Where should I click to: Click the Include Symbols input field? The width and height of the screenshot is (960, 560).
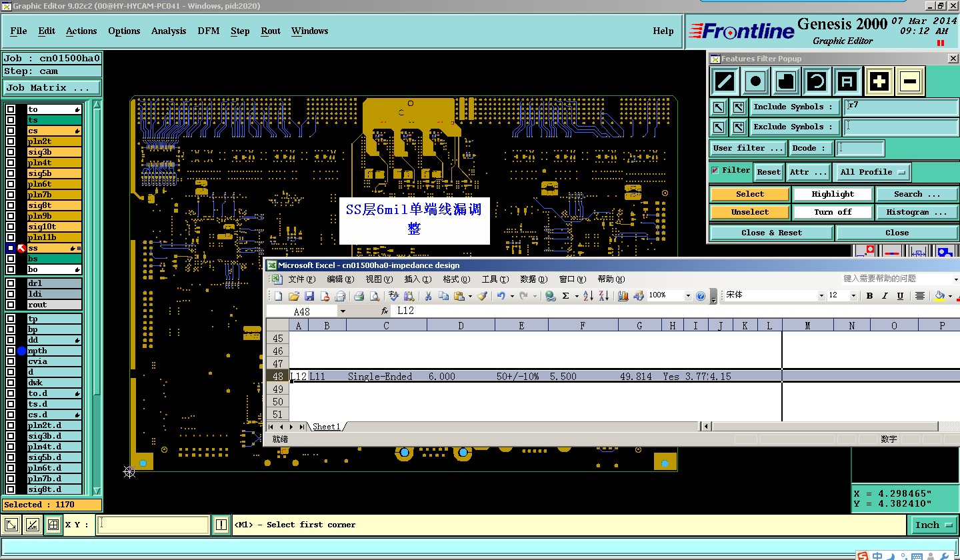(x=900, y=107)
